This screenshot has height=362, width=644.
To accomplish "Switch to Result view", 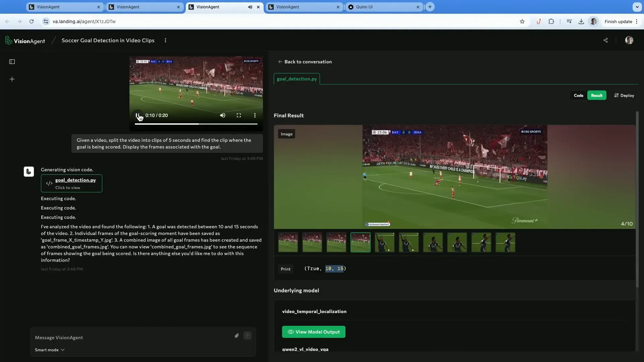I will tap(597, 96).
